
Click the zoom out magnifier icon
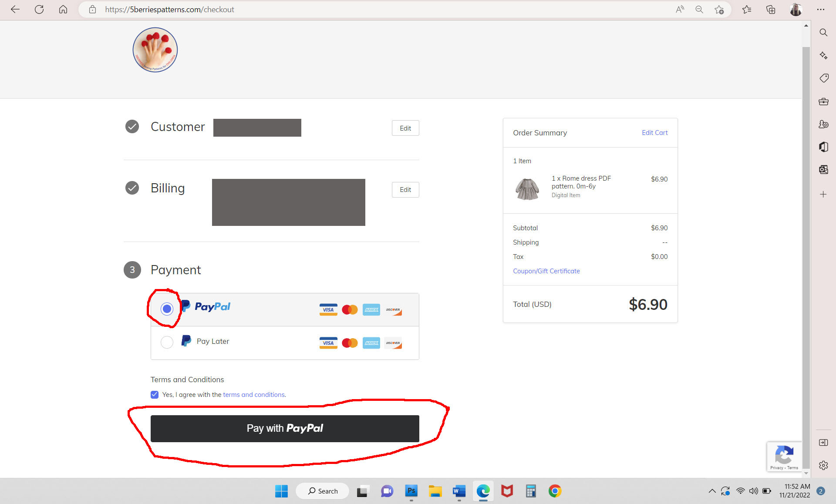click(699, 10)
